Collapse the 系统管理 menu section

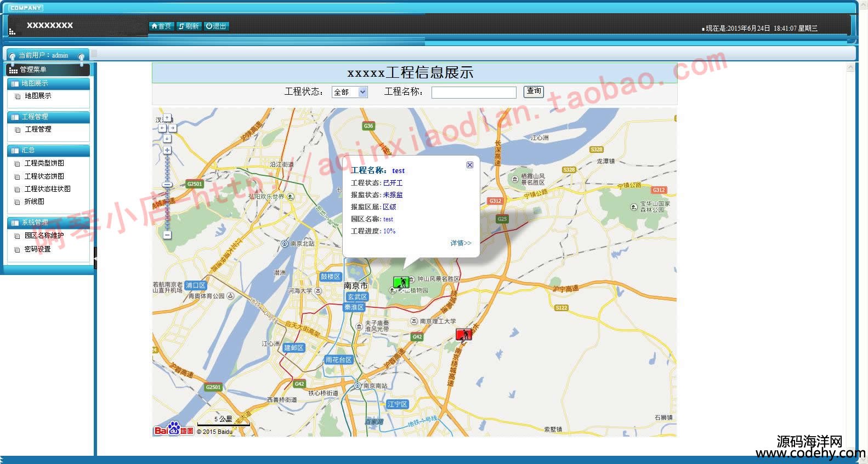tap(48, 222)
